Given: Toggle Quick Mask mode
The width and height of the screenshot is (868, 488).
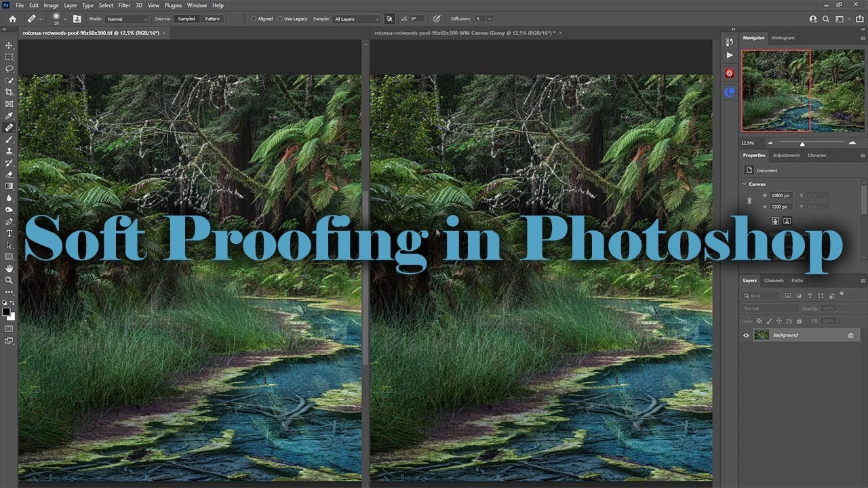Looking at the screenshot, I should point(9,329).
